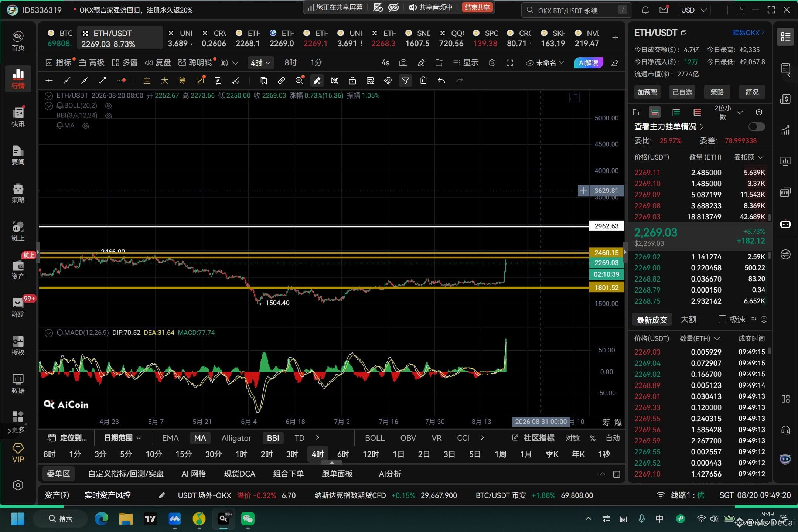The image size is (798, 532).
Task: Toggle the drawing lock icon
Action: click(x=352, y=81)
